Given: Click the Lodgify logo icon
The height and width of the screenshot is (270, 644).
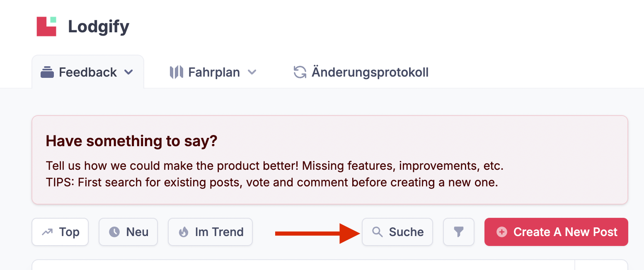Looking at the screenshot, I should [46, 27].
